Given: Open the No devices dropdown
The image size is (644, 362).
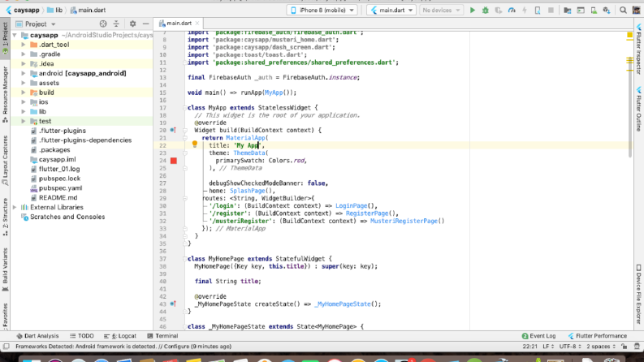Looking at the screenshot, I should click(x=441, y=11).
